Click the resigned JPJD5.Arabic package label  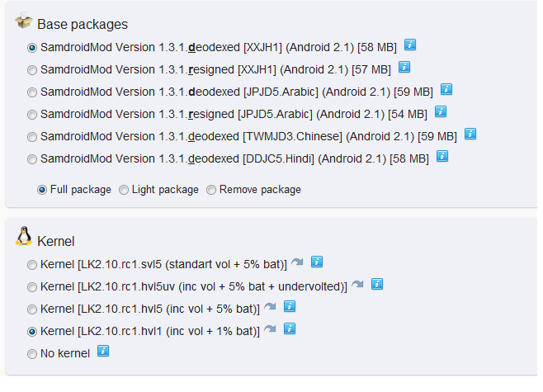(234, 114)
